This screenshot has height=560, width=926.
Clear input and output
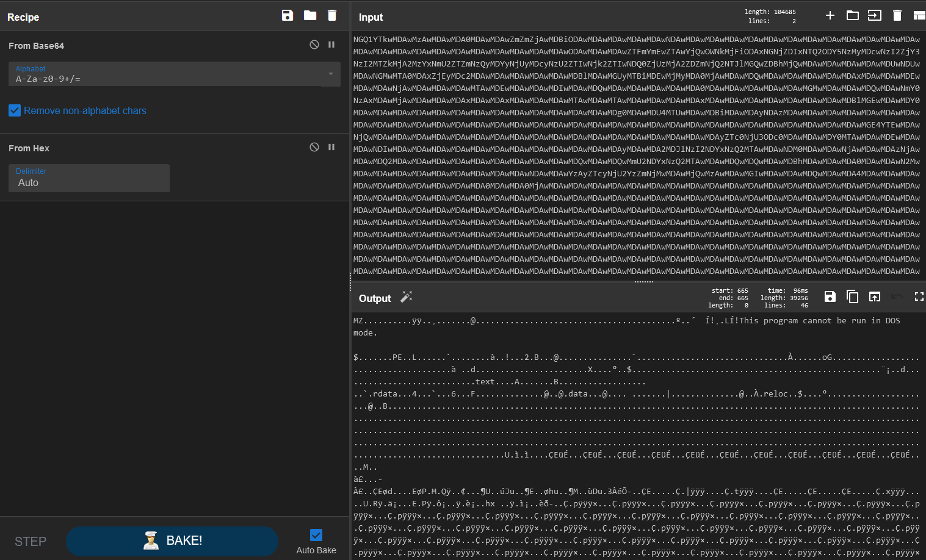click(897, 15)
